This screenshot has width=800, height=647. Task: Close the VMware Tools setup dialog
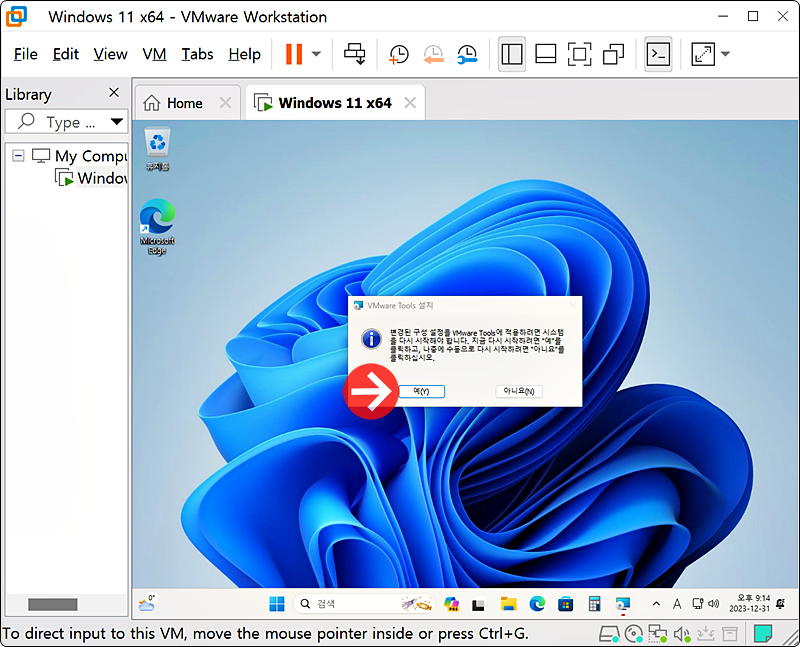pos(572,305)
